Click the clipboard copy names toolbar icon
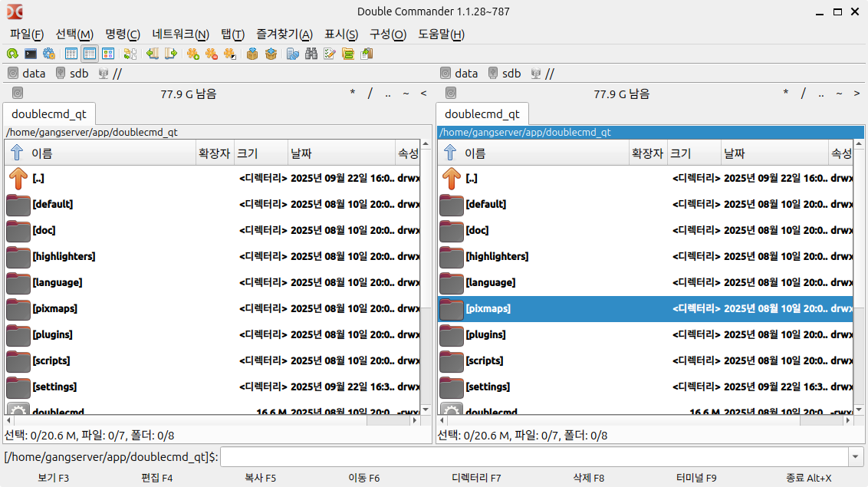The height and width of the screenshot is (487, 868). pyautogui.click(x=367, y=54)
